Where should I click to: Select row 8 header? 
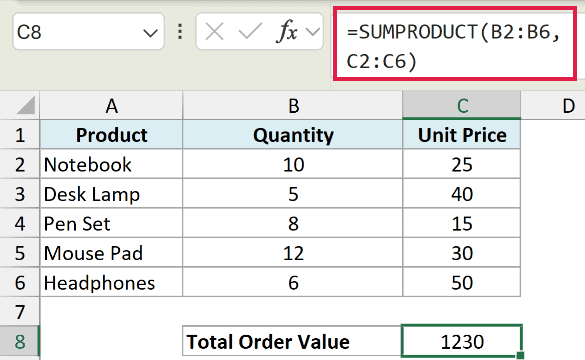[20, 341]
